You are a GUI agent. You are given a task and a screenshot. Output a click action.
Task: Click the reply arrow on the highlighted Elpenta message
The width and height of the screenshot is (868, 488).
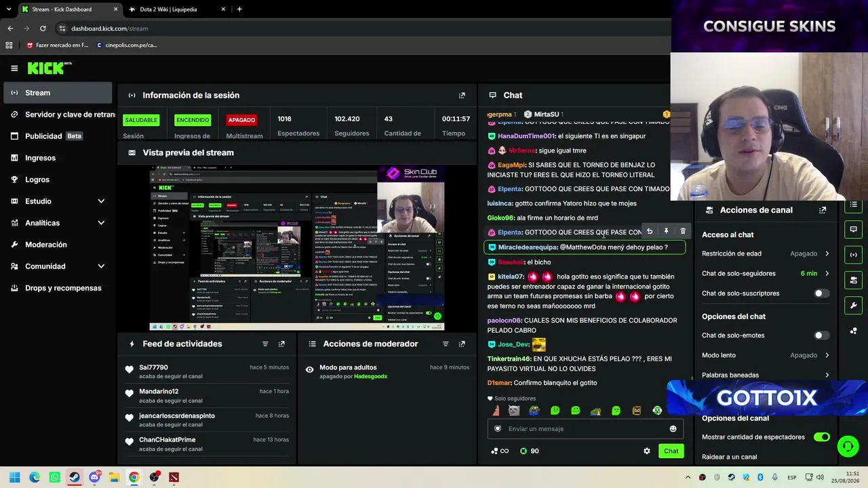point(650,232)
